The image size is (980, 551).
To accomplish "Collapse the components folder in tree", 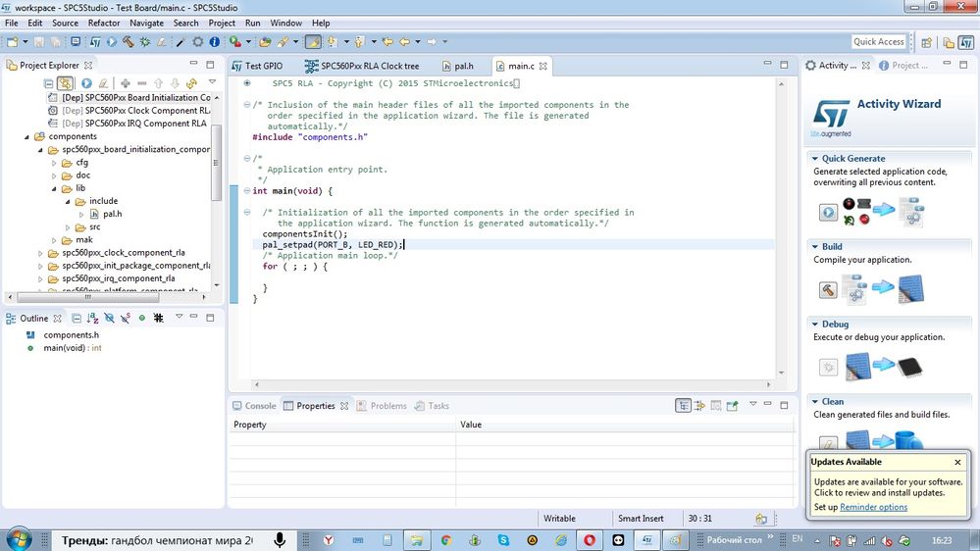I will coord(26,137).
